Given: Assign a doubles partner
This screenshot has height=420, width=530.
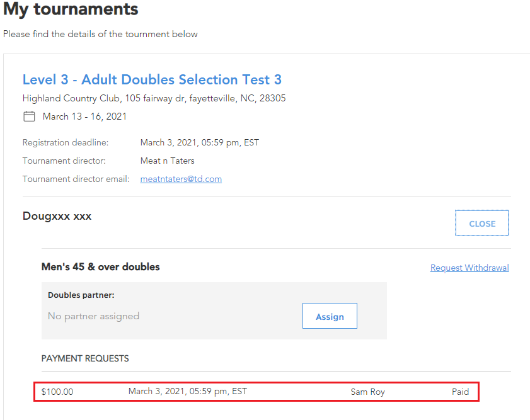Looking at the screenshot, I should 330,316.
